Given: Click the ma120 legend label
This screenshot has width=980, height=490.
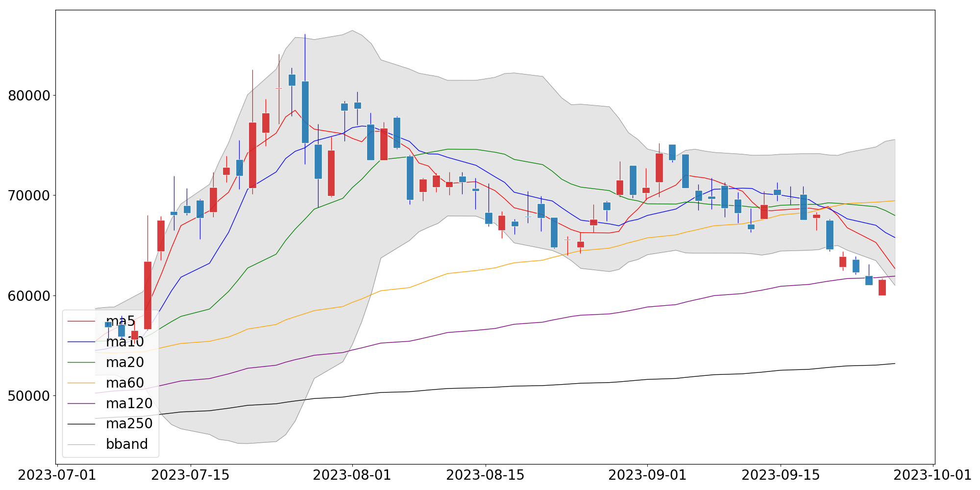Looking at the screenshot, I should tap(129, 403).
